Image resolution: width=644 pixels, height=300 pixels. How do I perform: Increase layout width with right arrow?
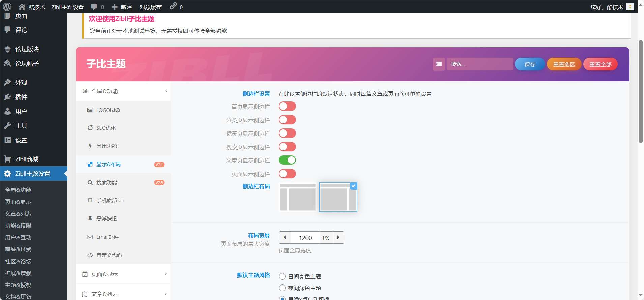338,238
